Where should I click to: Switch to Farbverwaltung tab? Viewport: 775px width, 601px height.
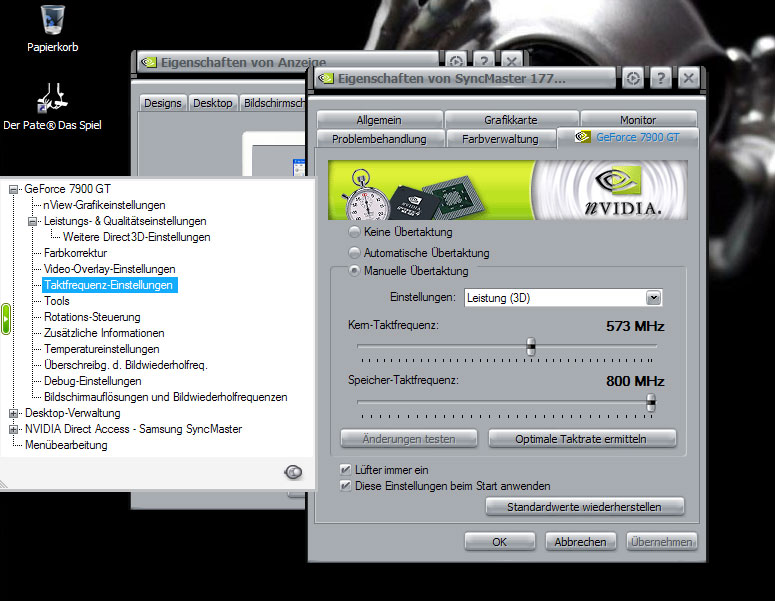click(500, 139)
